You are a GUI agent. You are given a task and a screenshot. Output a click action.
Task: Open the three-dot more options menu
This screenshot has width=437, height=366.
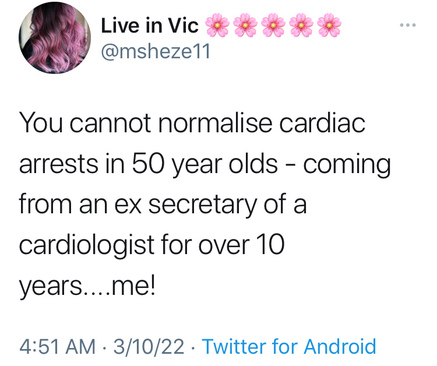(x=408, y=25)
